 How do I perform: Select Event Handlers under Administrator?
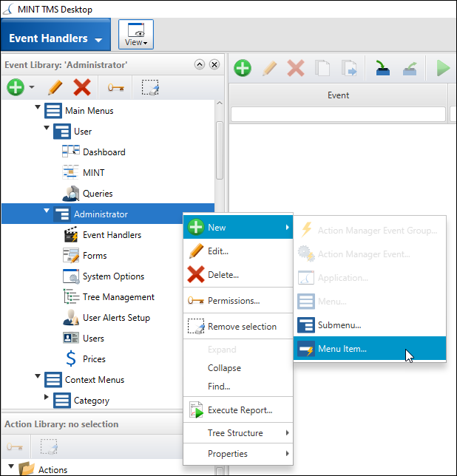pyautogui.click(x=112, y=234)
